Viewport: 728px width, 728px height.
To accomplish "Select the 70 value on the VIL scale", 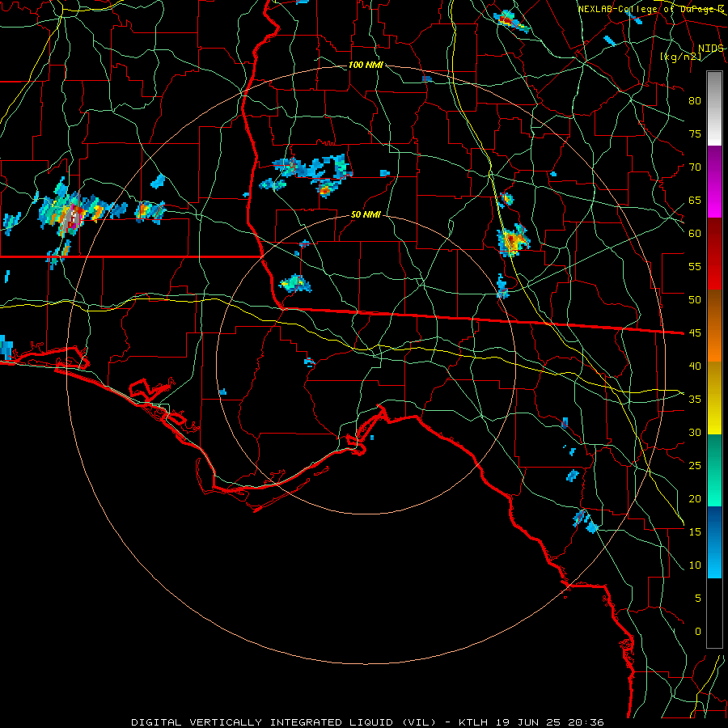I will [695, 167].
